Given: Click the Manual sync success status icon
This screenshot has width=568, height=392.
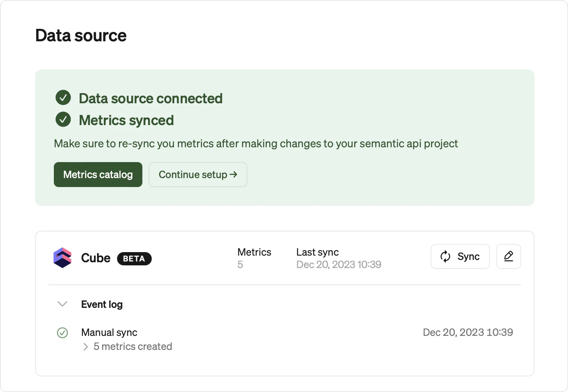Looking at the screenshot, I should click(62, 333).
